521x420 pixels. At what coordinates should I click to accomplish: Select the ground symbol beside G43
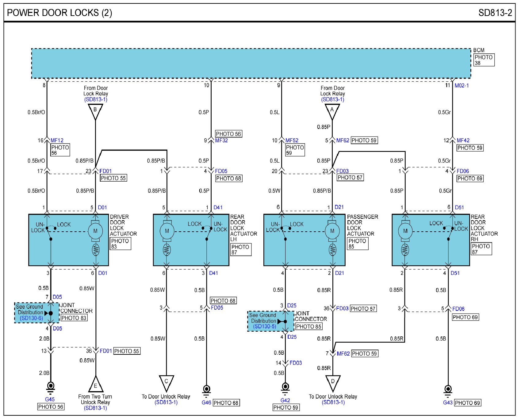[448, 391]
